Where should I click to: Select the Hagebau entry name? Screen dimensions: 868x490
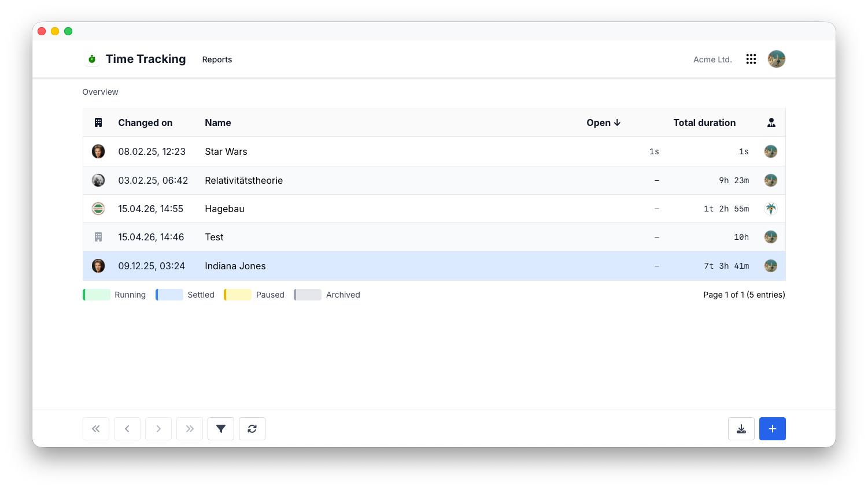click(224, 209)
